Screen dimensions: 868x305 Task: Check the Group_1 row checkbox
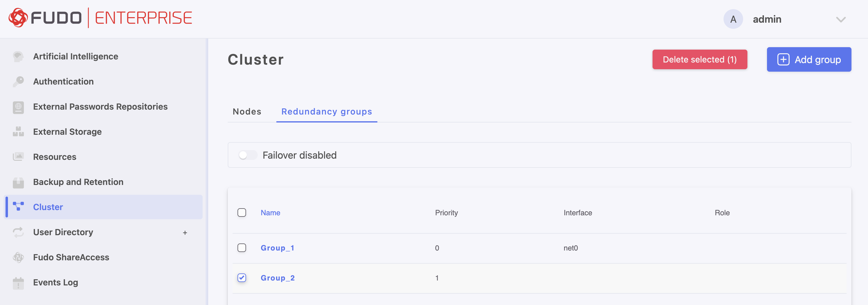[241, 248]
